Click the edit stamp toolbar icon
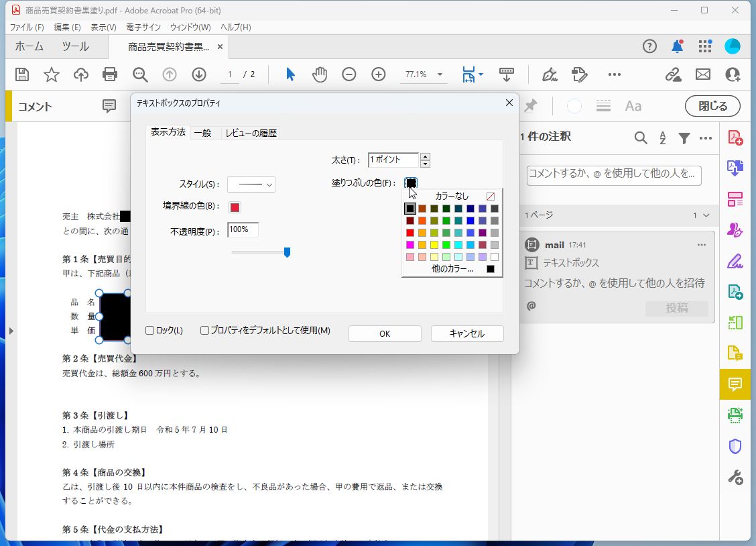 point(580,74)
